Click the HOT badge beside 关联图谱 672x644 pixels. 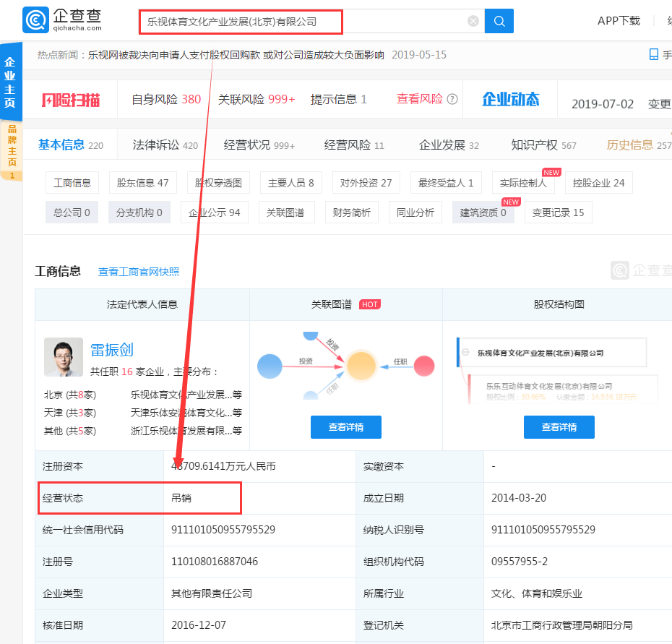tap(369, 304)
